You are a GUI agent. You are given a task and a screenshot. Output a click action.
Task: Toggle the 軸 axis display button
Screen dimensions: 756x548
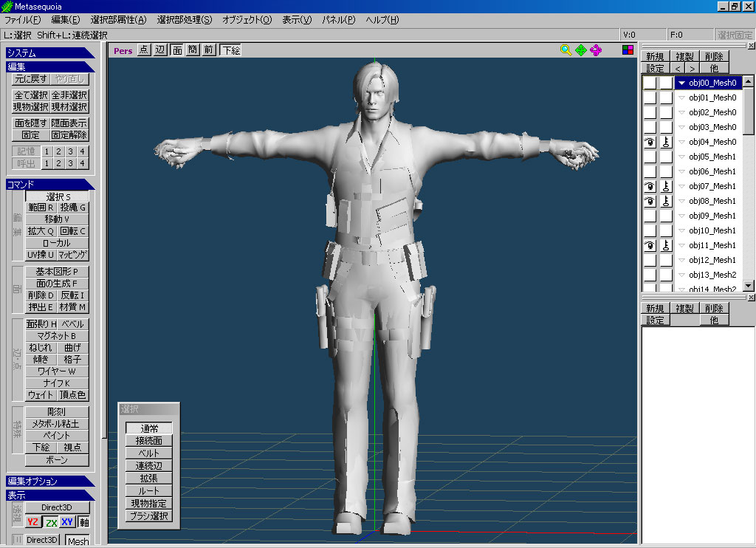(84, 522)
